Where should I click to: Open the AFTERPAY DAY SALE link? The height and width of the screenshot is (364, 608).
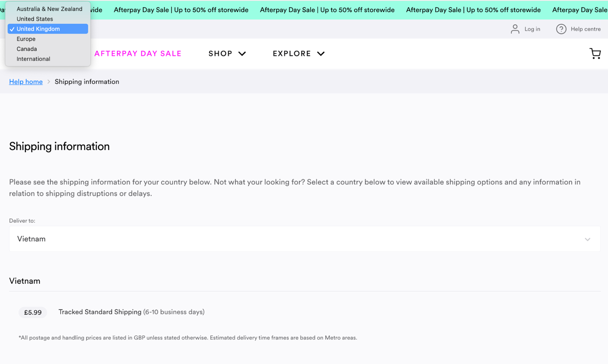(x=138, y=54)
